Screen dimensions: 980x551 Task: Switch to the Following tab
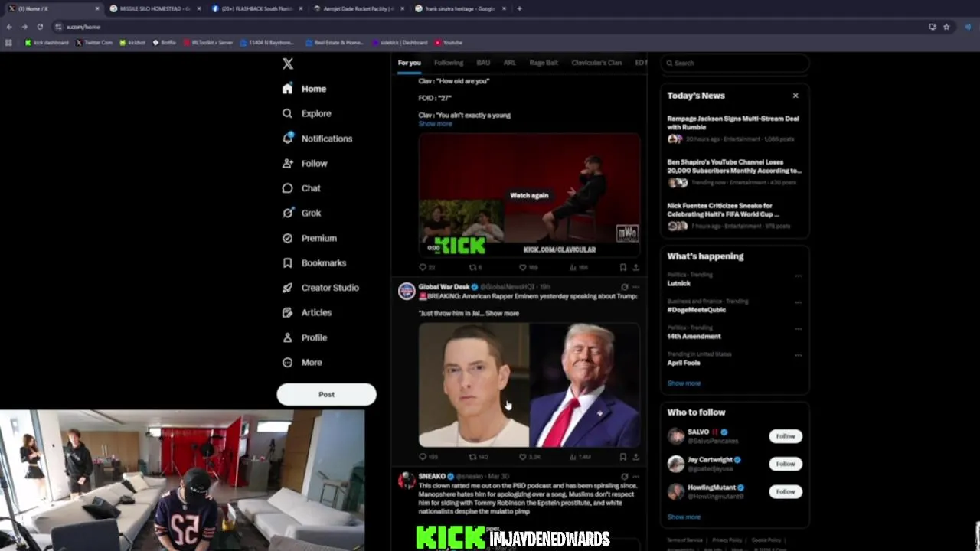click(449, 63)
